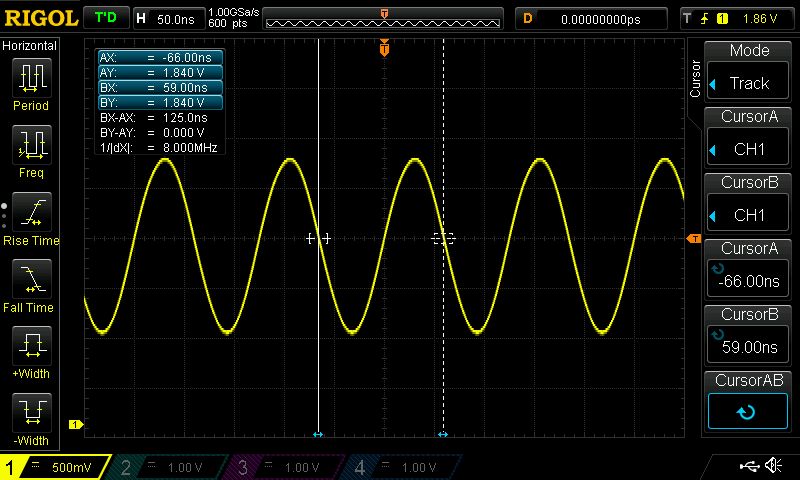Select the -Width measurement icon
Screen dimensions: 800x480
pyautogui.click(x=31, y=414)
